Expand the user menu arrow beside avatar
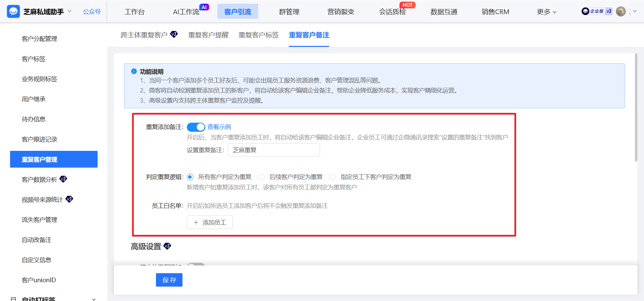 tap(635, 11)
